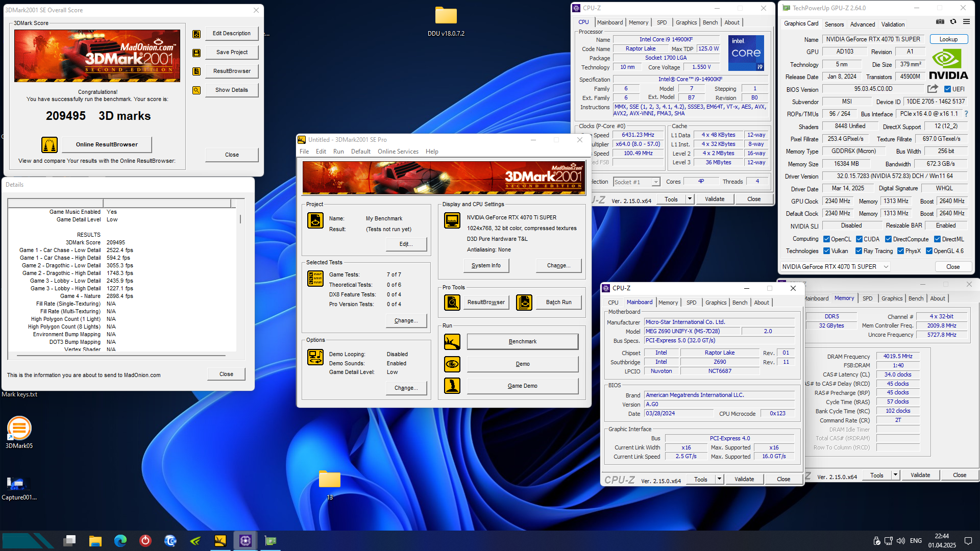Open Tools dropdown arrow in CPU-Z Memory window
Viewport: 980px width, 551px height.
point(895,475)
